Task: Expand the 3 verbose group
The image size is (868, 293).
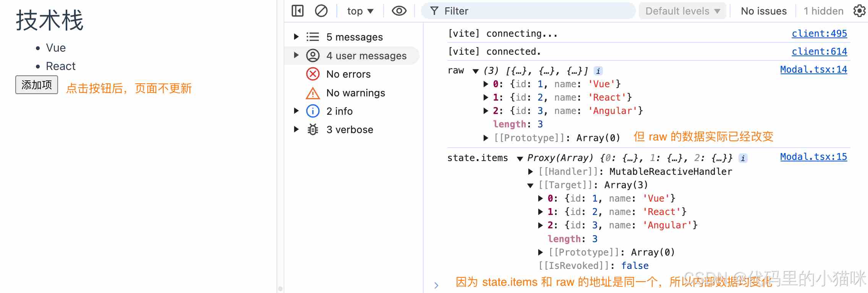Action: tap(296, 129)
